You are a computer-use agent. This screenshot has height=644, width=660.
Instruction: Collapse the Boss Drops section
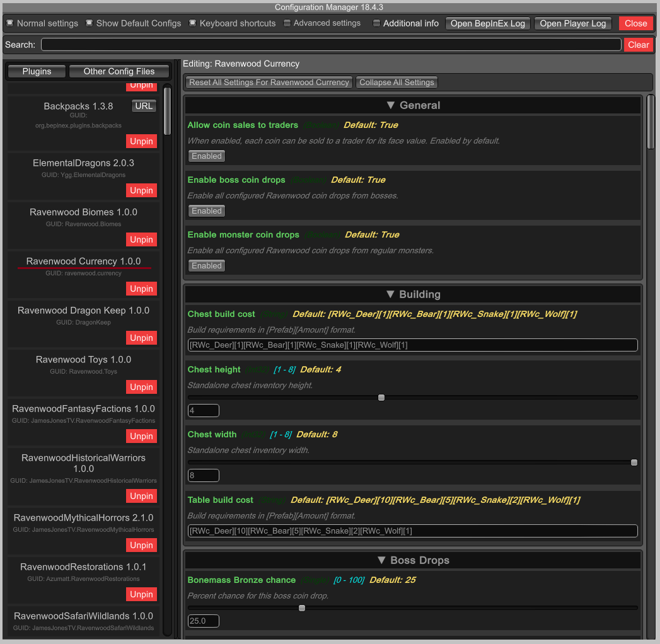[x=412, y=560]
